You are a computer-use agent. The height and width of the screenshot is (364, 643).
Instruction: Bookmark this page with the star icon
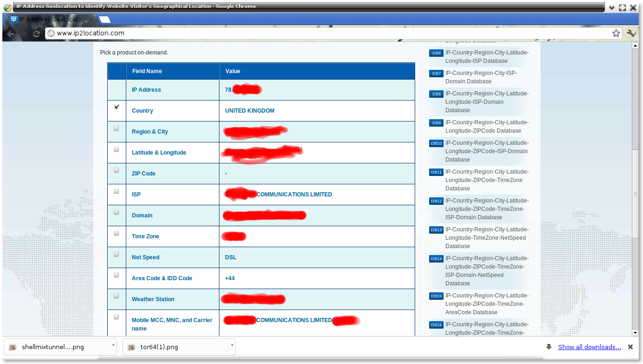point(616,33)
